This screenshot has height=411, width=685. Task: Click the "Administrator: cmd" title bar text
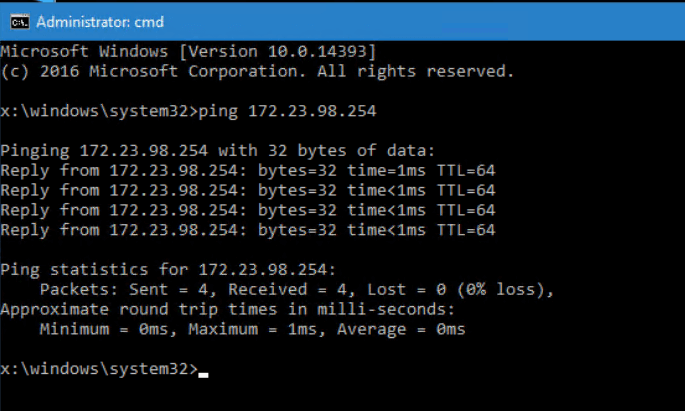(100, 21)
